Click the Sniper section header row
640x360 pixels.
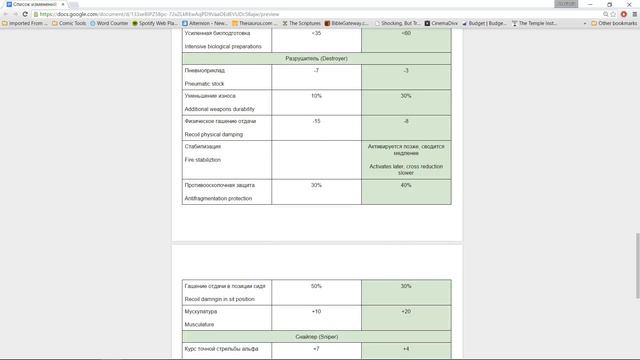coord(316,337)
